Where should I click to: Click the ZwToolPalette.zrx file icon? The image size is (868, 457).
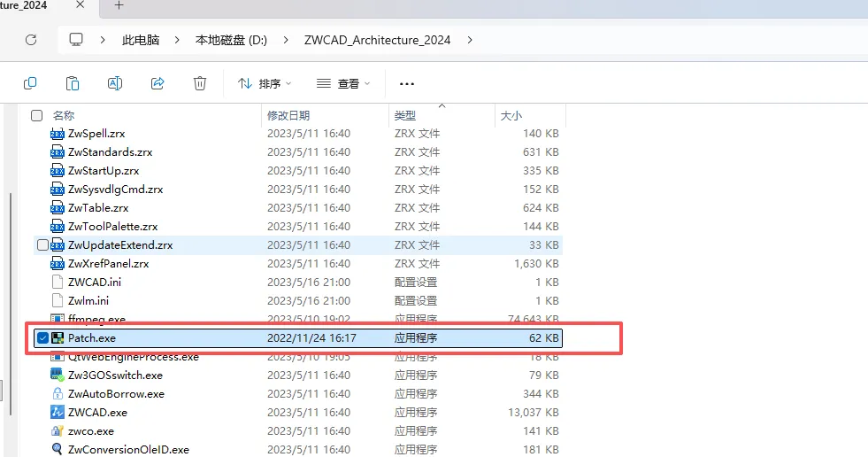pyautogui.click(x=58, y=226)
